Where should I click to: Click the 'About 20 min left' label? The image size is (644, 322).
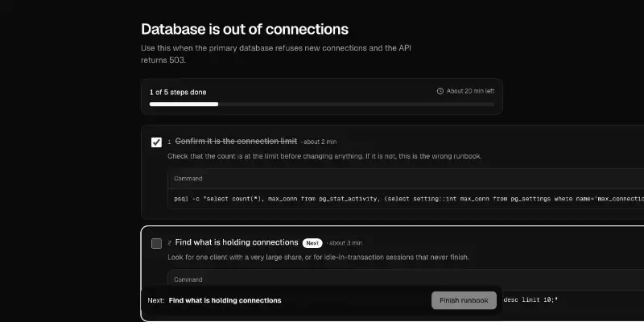click(470, 91)
